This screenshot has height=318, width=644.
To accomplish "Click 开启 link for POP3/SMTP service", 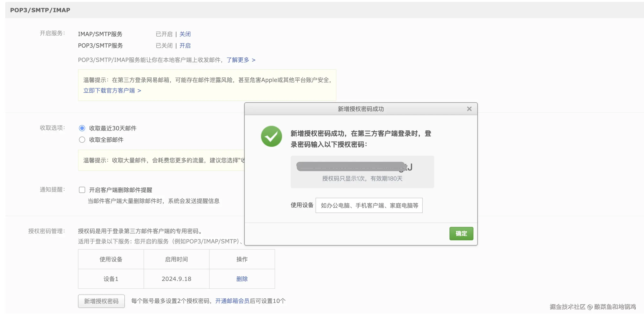I will point(185,45).
